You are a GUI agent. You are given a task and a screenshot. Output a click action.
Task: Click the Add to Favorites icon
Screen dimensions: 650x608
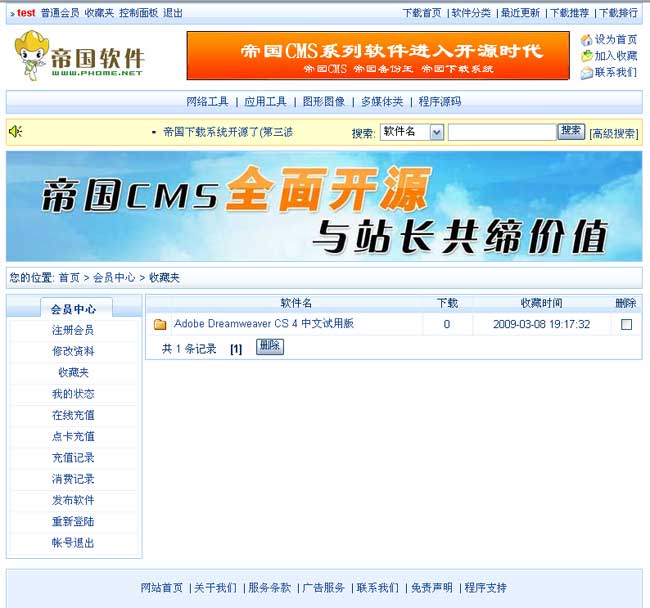click(587, 56)
